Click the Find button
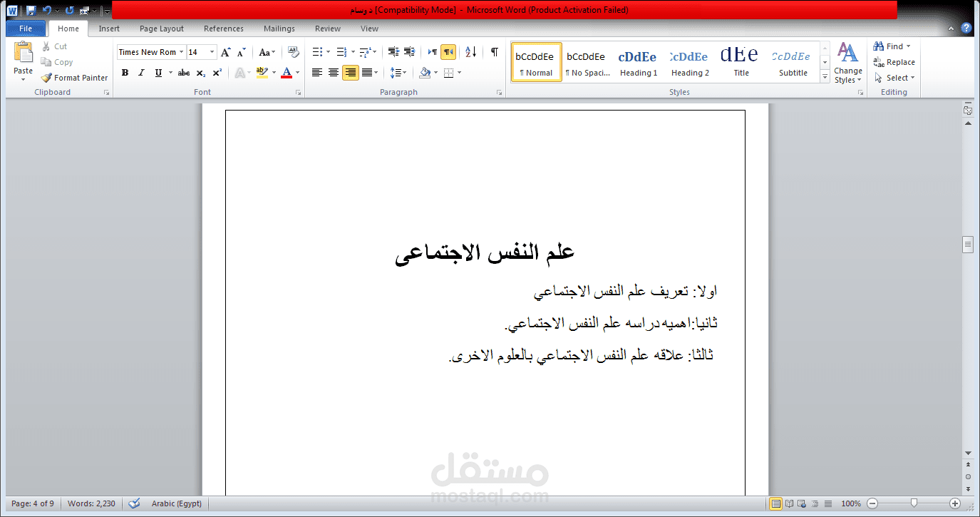Screen dimensions: 980x517 [892, 46]
